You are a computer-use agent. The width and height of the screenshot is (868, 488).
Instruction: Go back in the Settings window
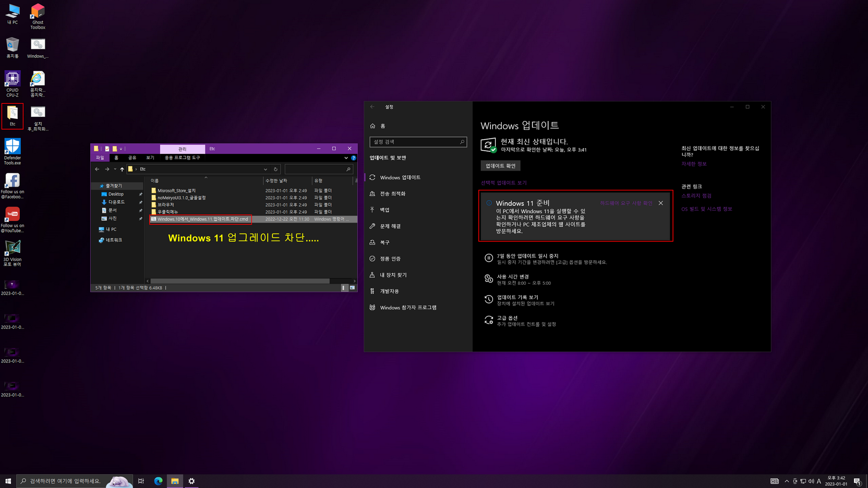372,107
